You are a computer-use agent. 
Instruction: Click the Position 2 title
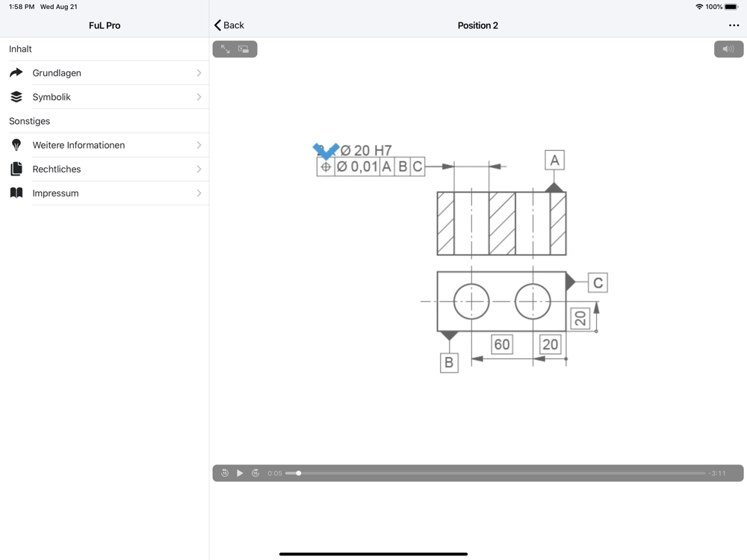tap(478, 25)
